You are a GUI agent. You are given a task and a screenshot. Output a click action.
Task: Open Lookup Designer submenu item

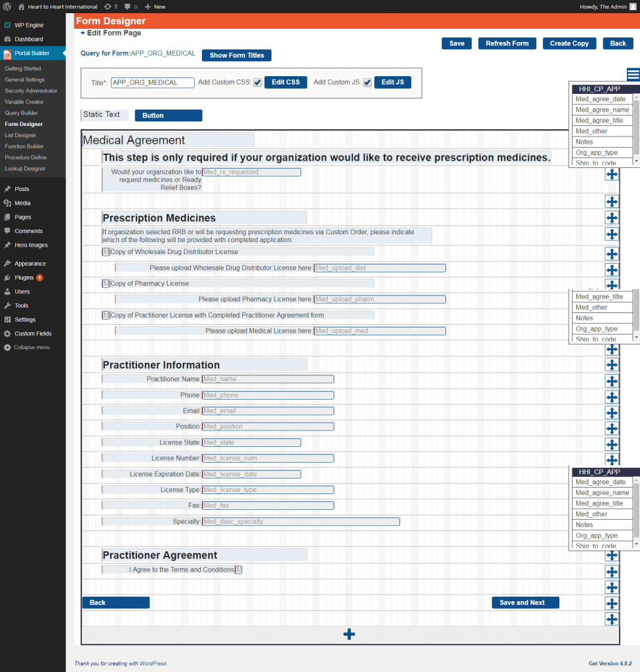(x=25, y=169)
